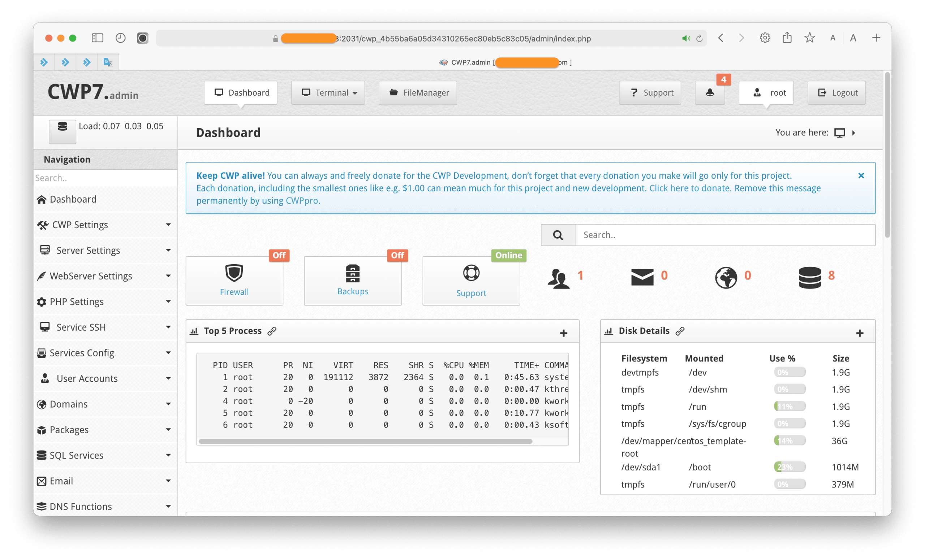
Task: Open the Terminal dropdown menu
Action: tap(328, 93)
